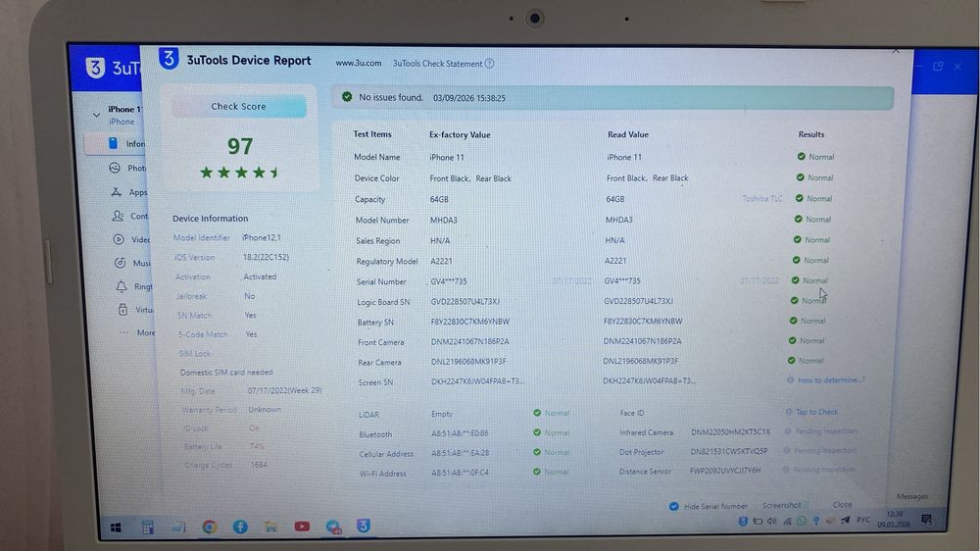Open the Info section phone icon in sidebar

tap(113, 143)
